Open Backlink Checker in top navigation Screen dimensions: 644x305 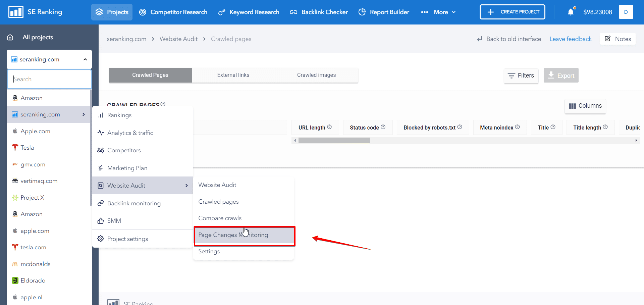[x=319, y=12]
